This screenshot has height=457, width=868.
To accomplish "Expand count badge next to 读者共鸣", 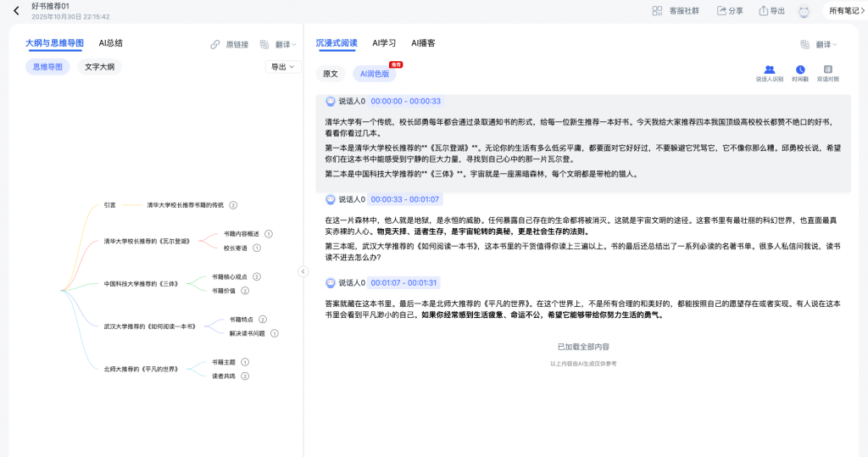I will click(x=245, y=376).
